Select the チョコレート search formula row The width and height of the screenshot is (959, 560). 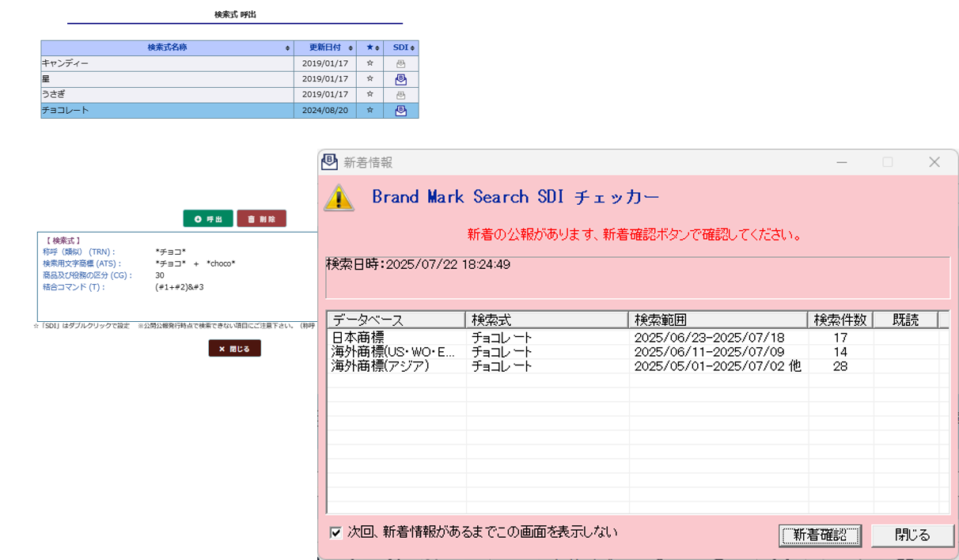(229, 111)
